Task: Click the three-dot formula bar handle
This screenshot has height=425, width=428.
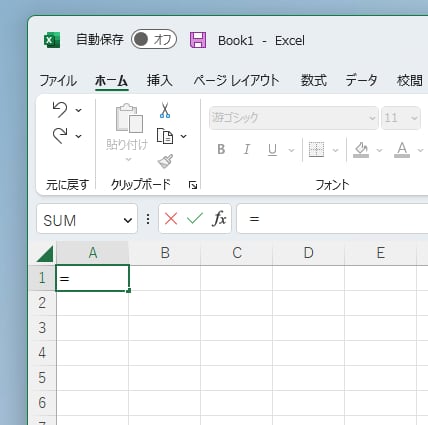Action: point(148,219)
